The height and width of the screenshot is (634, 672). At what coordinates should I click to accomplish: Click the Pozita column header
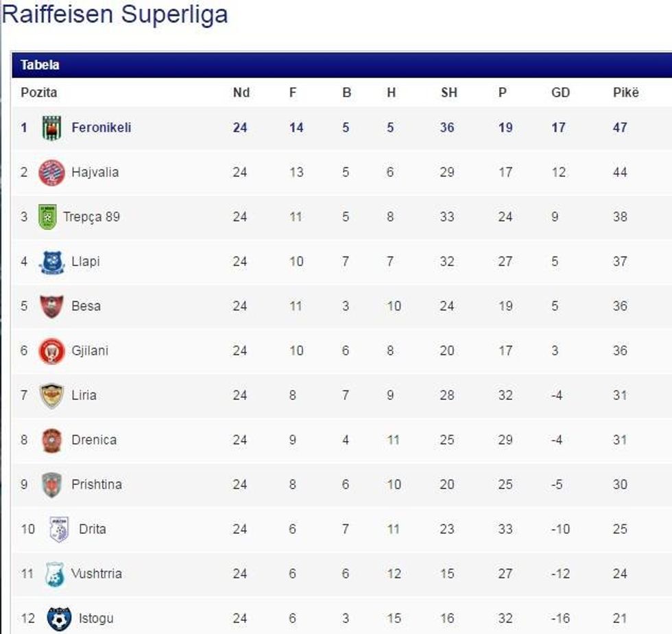point(39,93)
